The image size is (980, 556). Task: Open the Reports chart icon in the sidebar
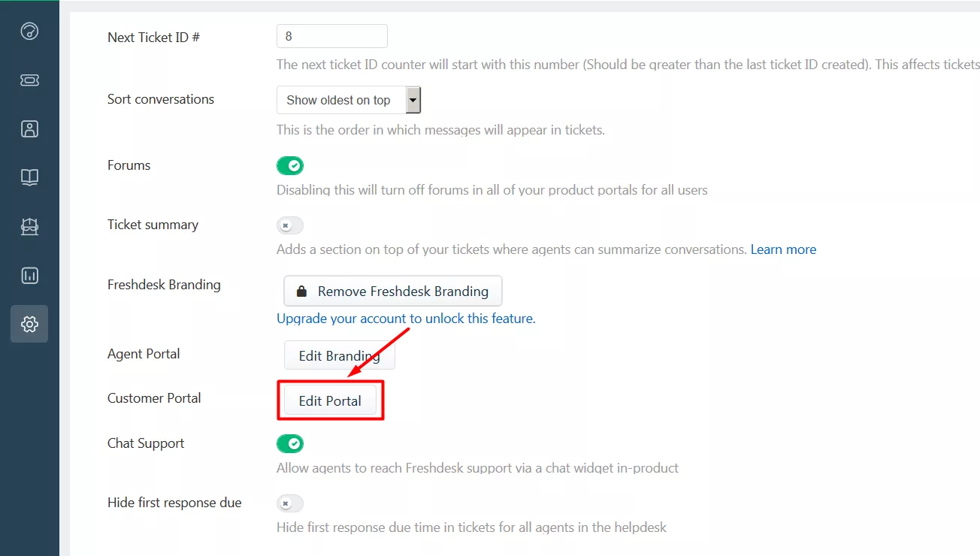coord(29,275)
